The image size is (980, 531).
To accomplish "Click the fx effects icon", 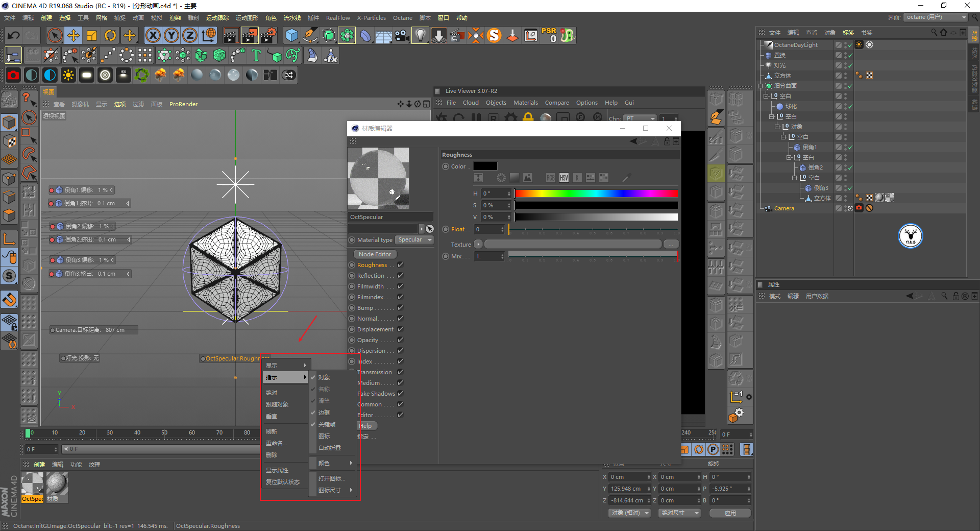I will (x=331, y=55).
